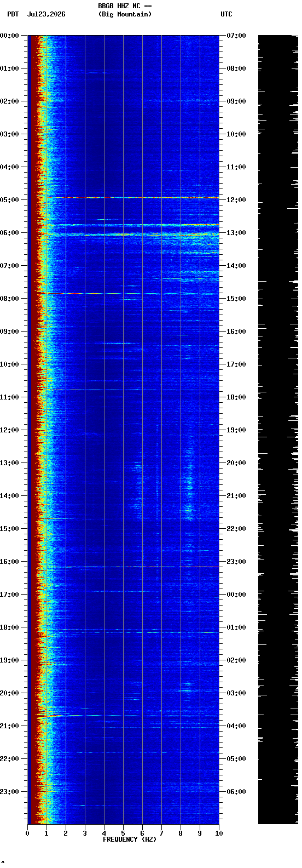Click the frequency axis tick label '6'
This screenshot has height=868, width=302.
(x=142, y=833)
